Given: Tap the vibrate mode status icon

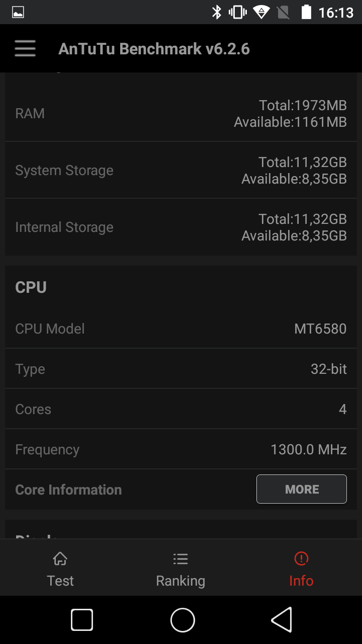Looking at the screenshot, I should coord(237,12).
